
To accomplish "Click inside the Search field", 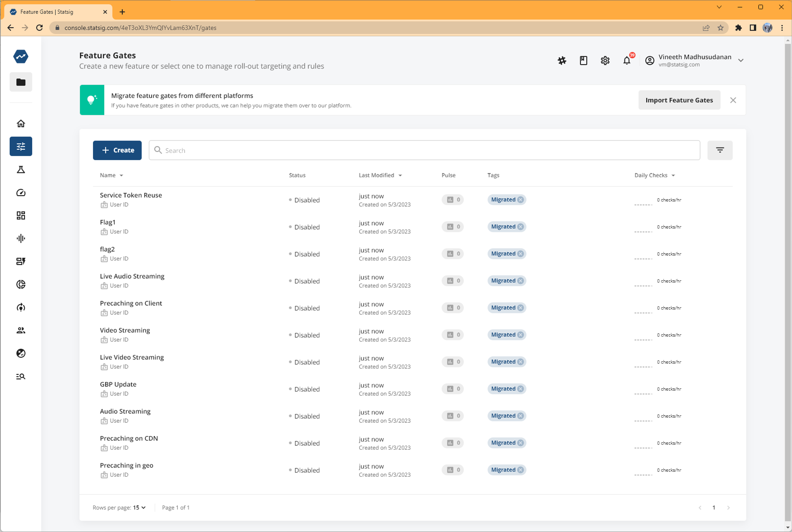I will [x=317, y=150].
